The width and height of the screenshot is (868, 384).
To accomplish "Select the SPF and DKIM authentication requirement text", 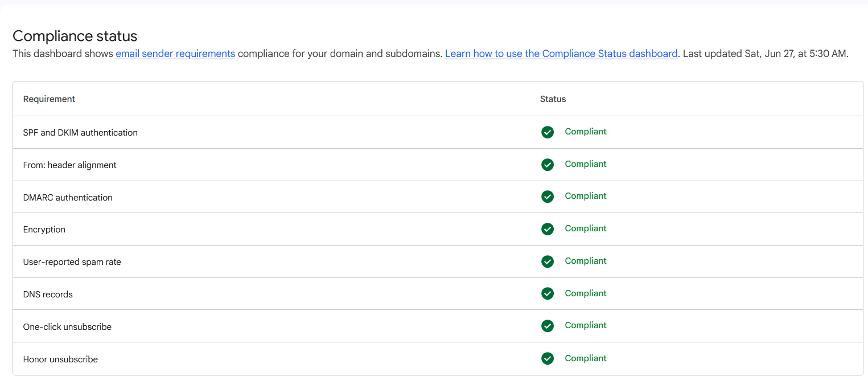I will 80,132.
